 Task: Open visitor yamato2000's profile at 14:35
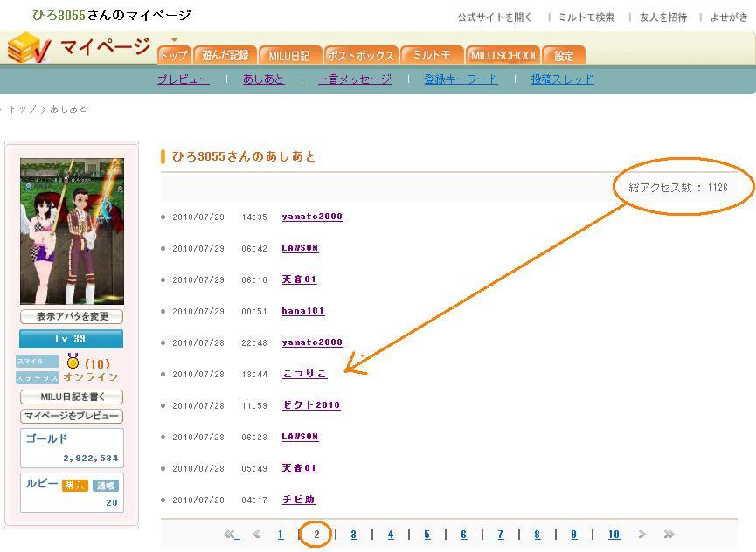[x=312, y=217]
